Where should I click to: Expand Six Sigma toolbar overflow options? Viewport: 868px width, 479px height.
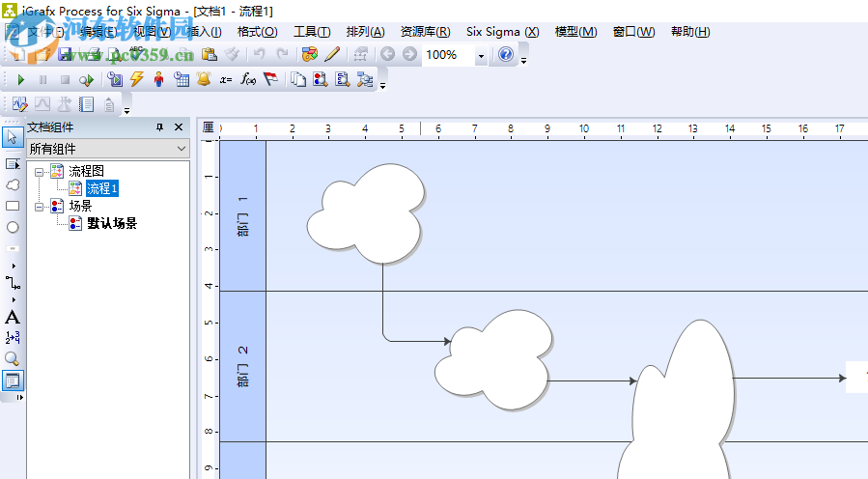coord(126,111)
